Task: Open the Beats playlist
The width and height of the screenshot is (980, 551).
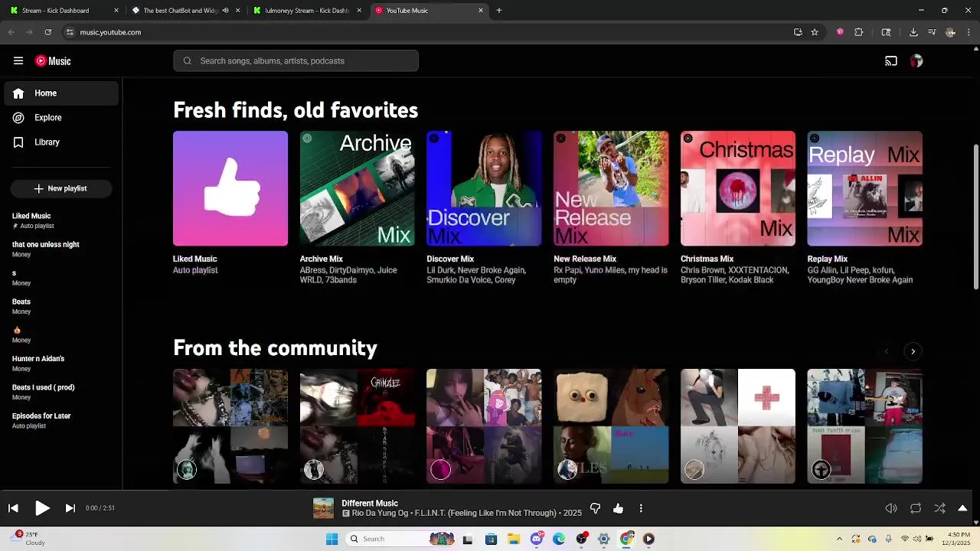Action: tap(61, 306)
